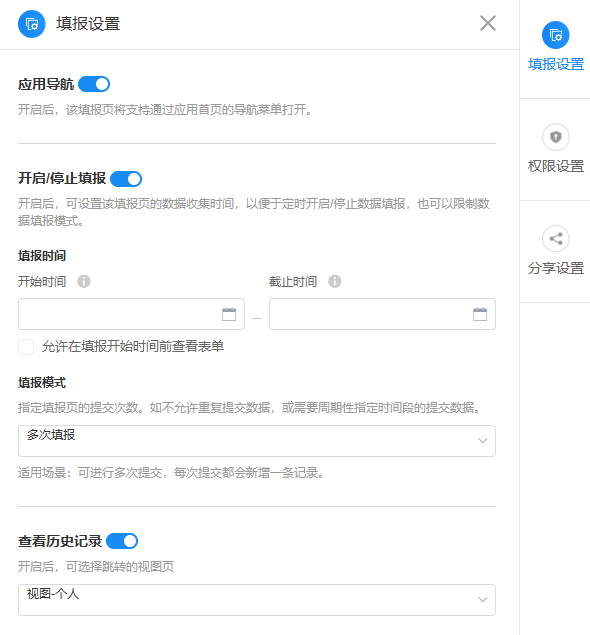Viewport: 590px width, 635px height.
Task: Click the 开始时间 input field
Action: tap(131, 314)
